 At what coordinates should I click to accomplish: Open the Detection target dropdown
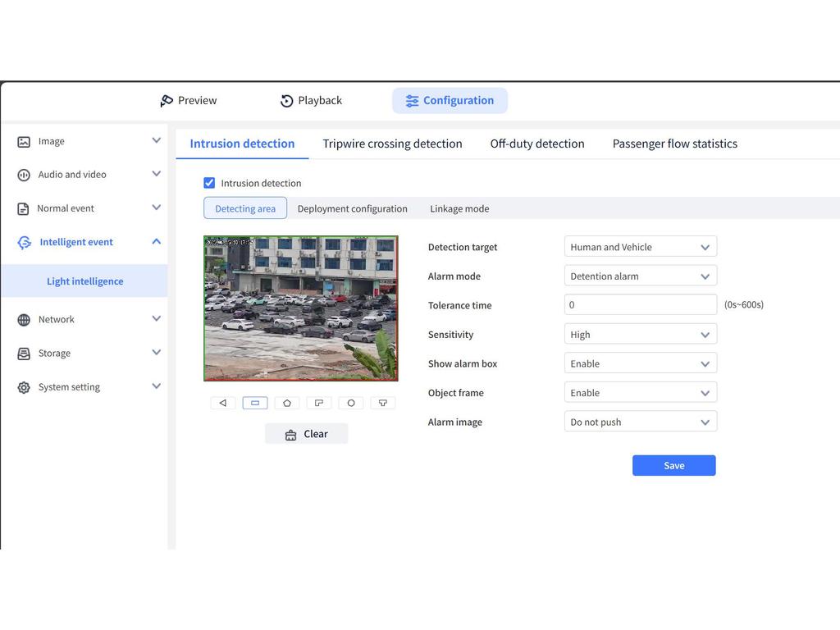tap(640, 247)
